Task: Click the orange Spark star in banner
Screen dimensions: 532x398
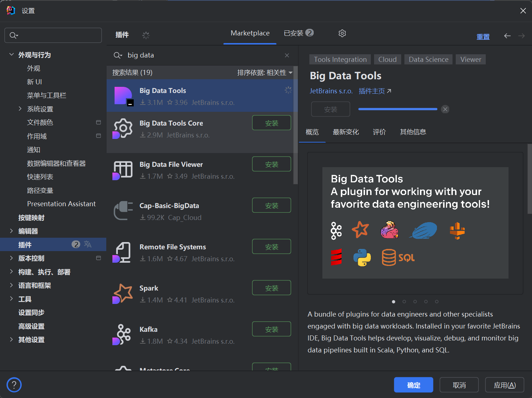Action: click(x=360, y=229)
